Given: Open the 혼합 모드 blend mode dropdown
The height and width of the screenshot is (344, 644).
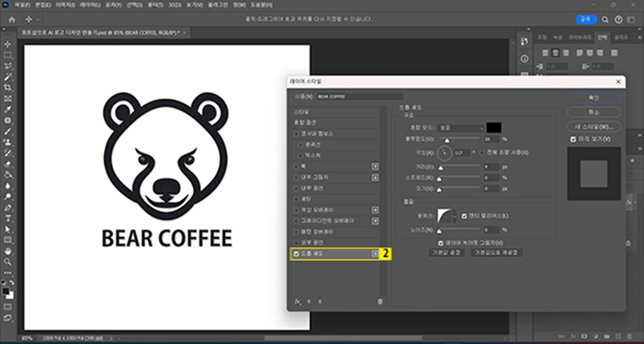Looking at the screenshot, I should coord(461,127).
